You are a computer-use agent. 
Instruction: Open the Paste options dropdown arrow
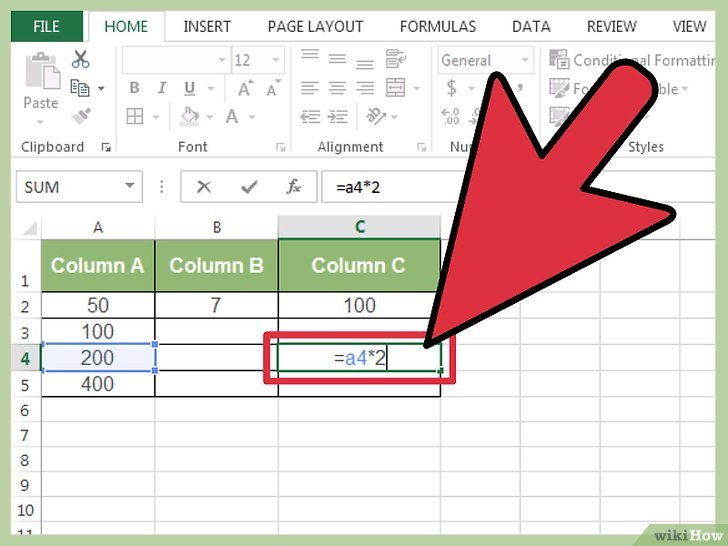(x=40, y=122)
